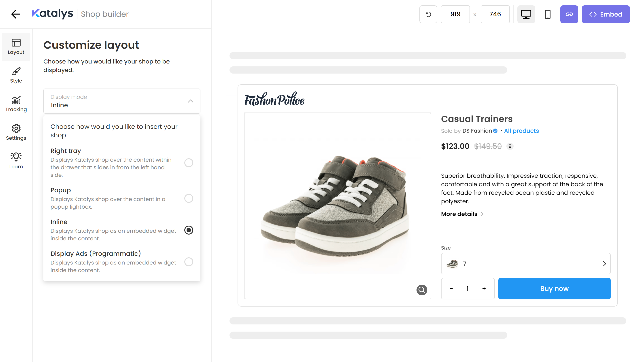This screenshot has width=644, height=362.
Task: Collapse the Display mode dropdown
Action: pyautogui.click(x=191, y=101)
